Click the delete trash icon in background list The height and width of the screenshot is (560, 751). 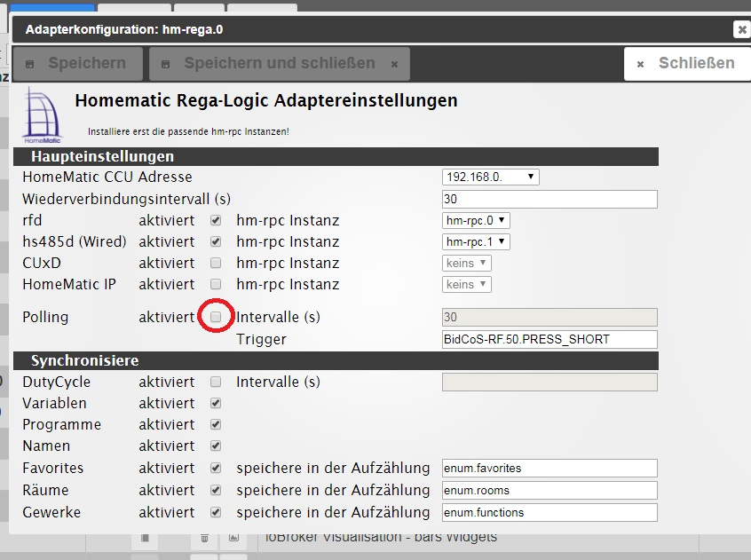[x=204, y=539]
